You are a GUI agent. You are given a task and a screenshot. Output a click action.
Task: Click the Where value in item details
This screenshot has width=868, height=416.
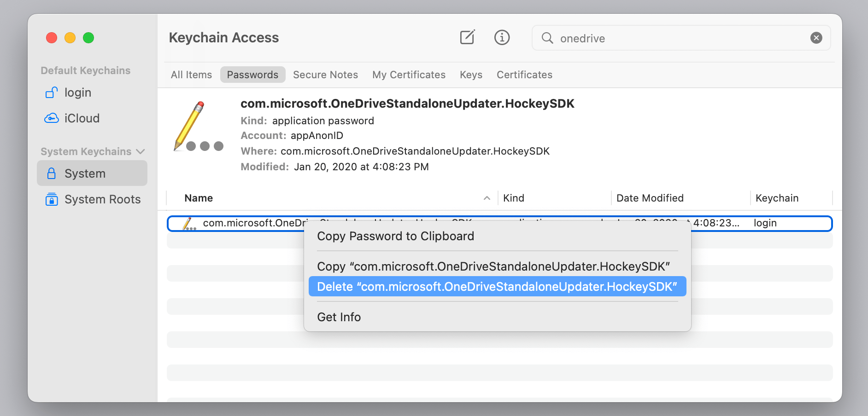415,151
